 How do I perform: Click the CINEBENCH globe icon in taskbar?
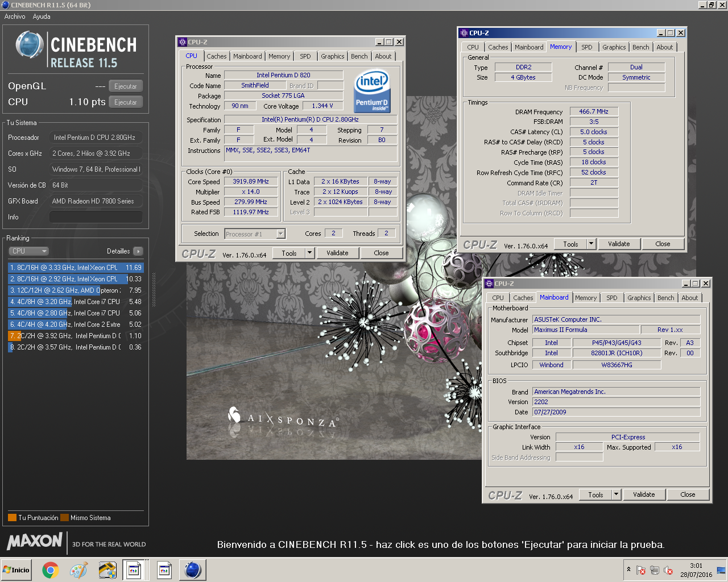click(x=193, y=570)
